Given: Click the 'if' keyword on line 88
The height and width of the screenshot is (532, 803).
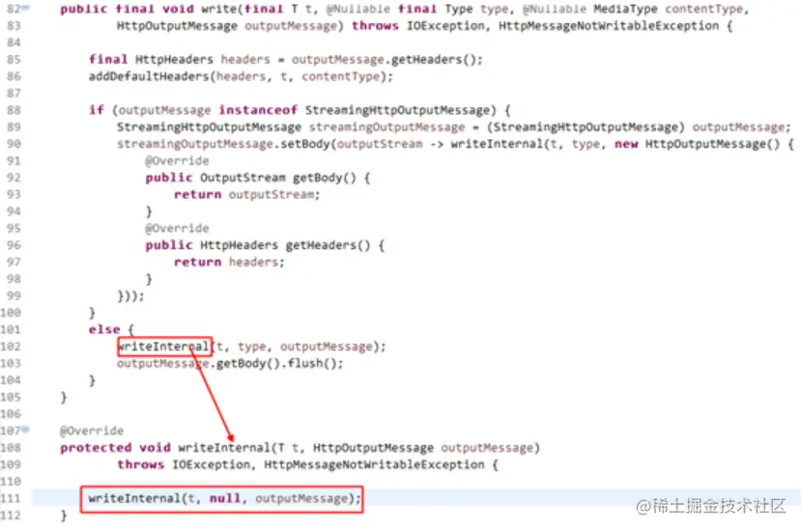Looking at the screenshot, I should pyautogui.click(x=97, y=110).
